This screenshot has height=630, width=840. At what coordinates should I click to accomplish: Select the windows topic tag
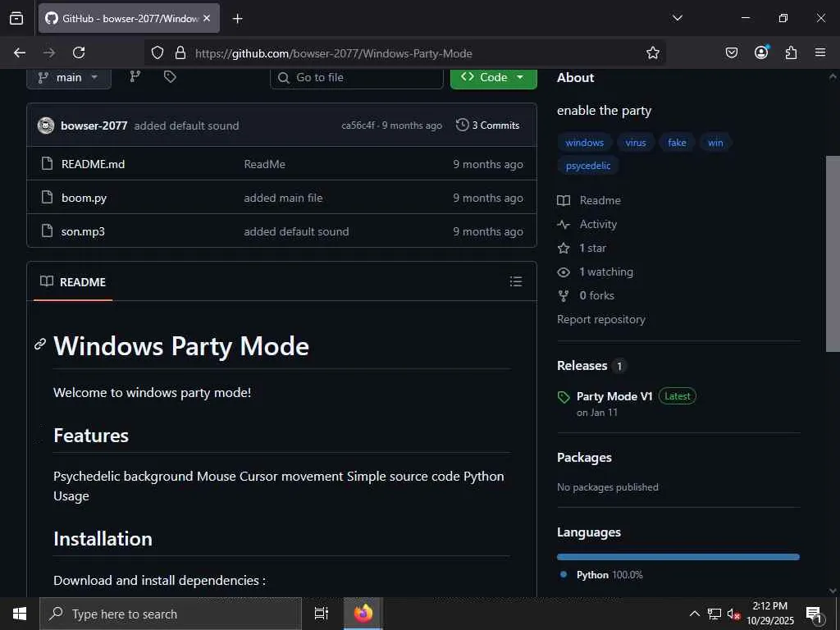point(584,143)
